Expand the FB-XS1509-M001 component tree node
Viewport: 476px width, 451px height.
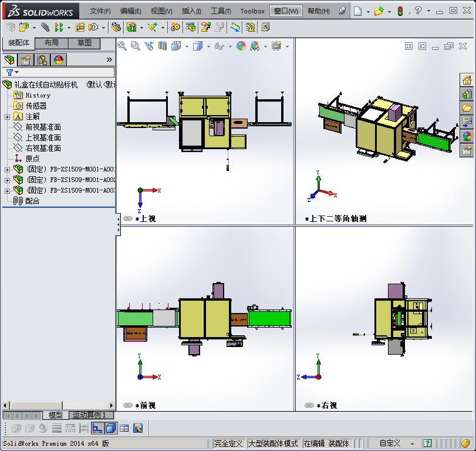point(6,170)
